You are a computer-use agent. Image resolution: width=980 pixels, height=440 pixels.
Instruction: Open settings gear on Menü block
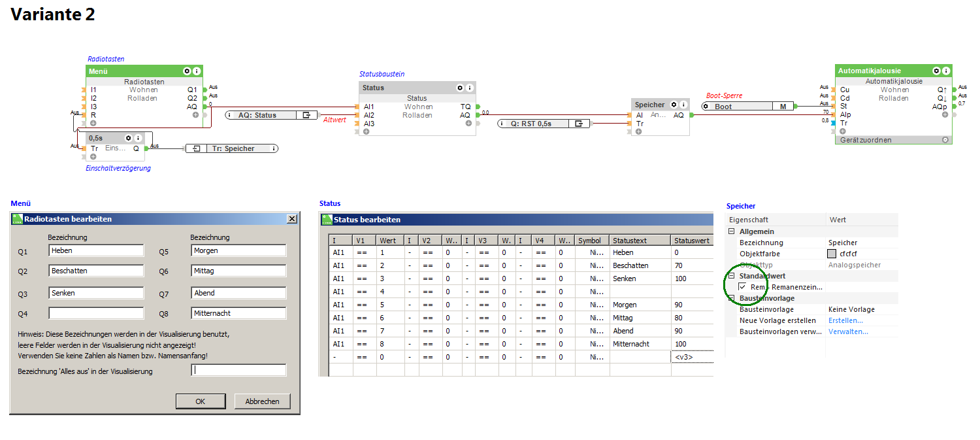pyautogui.click(x=188, y=71)
